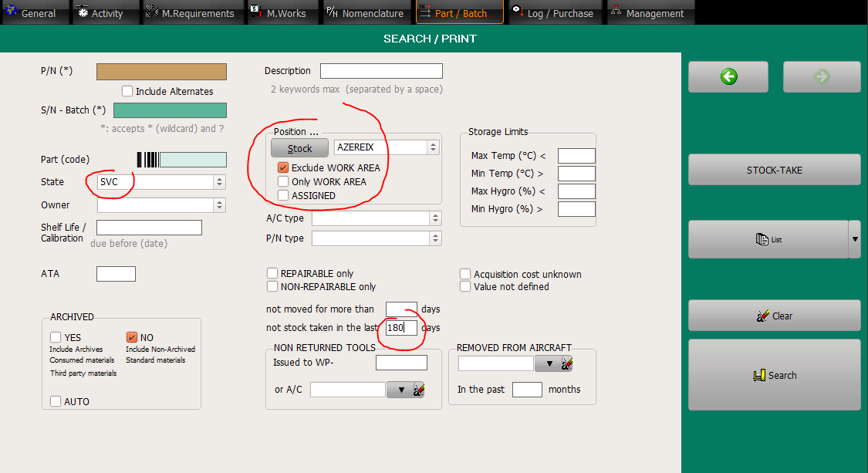Click the P/N input field
This screenshot has height=473, width=868.
pos(162,72)
